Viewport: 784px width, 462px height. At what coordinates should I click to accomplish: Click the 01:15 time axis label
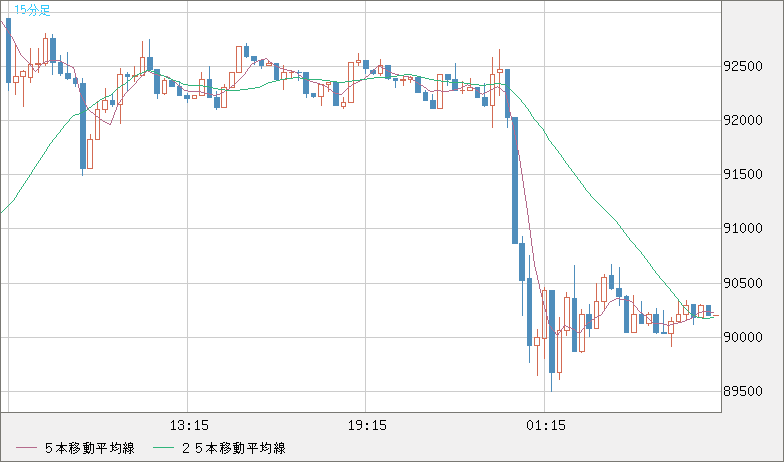(x=546, y=425)
